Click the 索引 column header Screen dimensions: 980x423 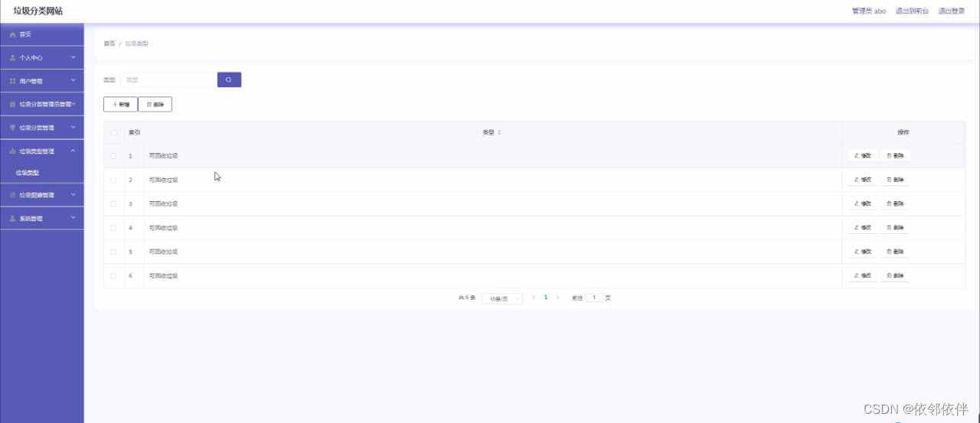(134, 132)
